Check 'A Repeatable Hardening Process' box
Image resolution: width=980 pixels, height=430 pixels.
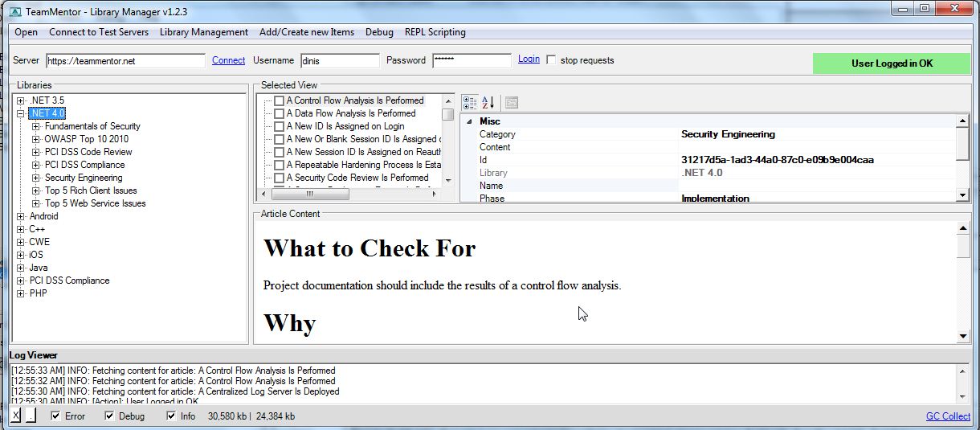click(279, 166)
